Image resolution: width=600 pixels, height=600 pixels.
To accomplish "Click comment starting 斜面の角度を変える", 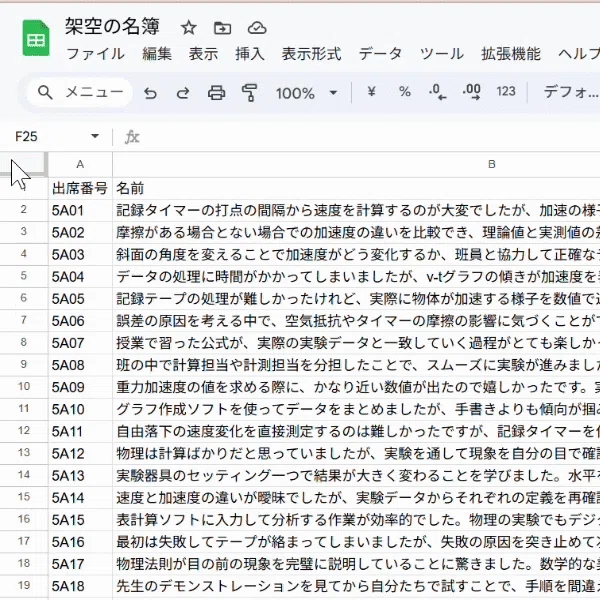I will (356, 254).
